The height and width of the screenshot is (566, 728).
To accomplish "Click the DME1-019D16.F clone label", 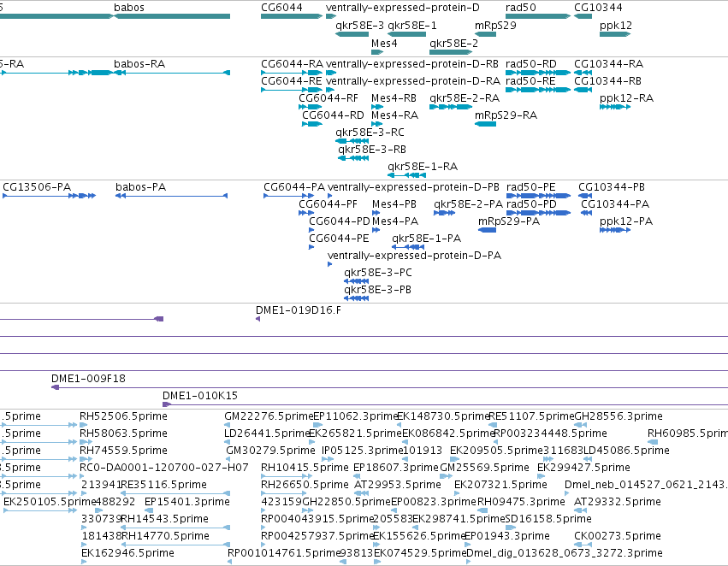I will pyautogui.click(x=298, y=310).
